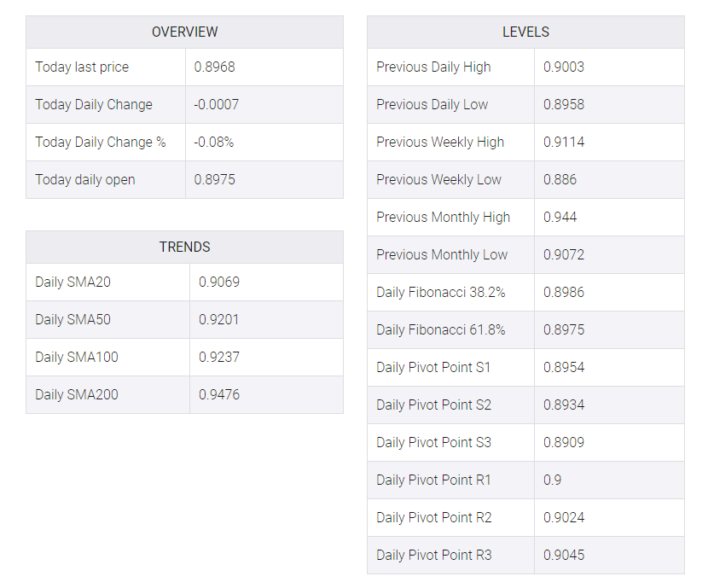Viewport: 708px width, 588px height.
Task: Select the Previous Daily Low value 0.8958
Action: tap(564, 104)
